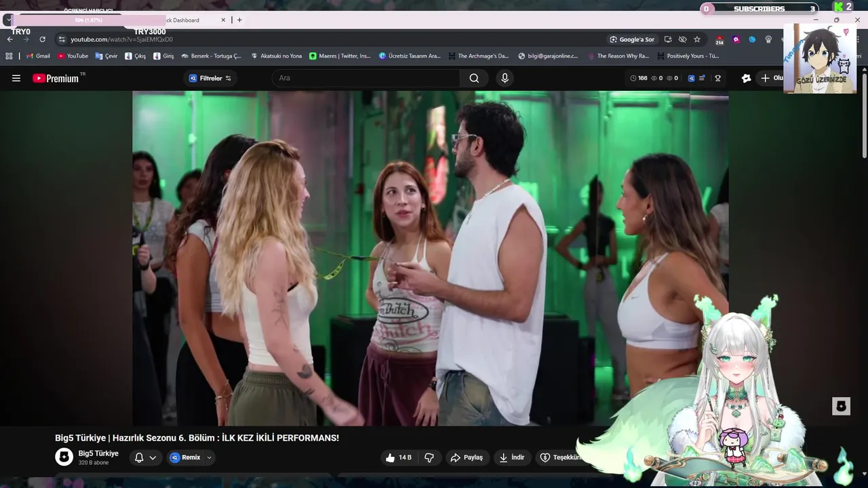Click the install app icon in address bar
Screen dimensions: 868x488
[x=668, y=39]
